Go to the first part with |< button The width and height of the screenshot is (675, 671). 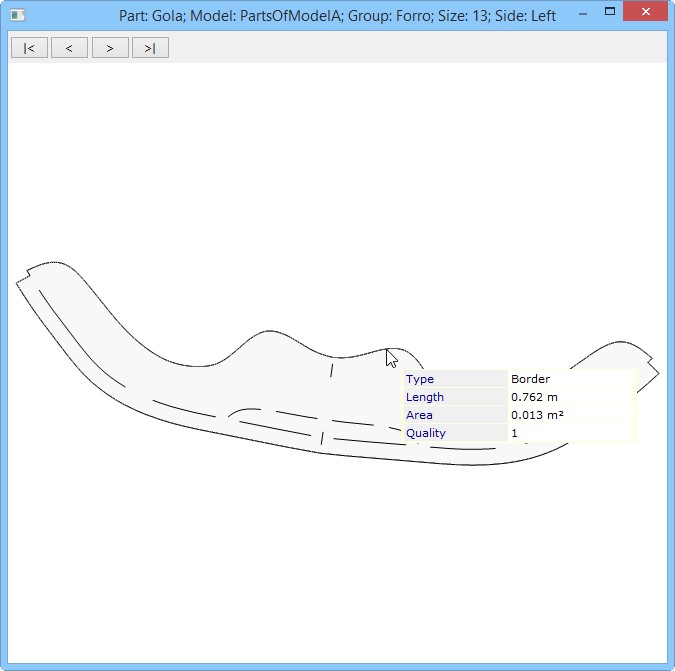pos(29,47)
